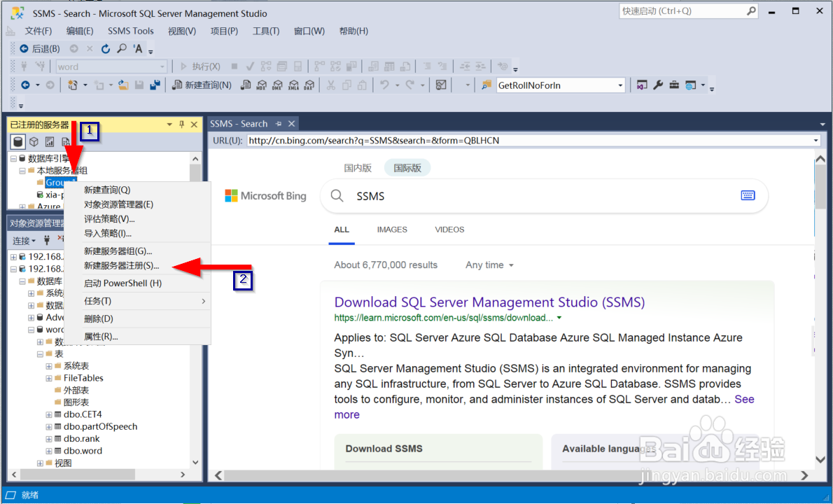Click the Bing on-screen keyboard icon
This screenshot has height=504, width=833.
point(748,195)
